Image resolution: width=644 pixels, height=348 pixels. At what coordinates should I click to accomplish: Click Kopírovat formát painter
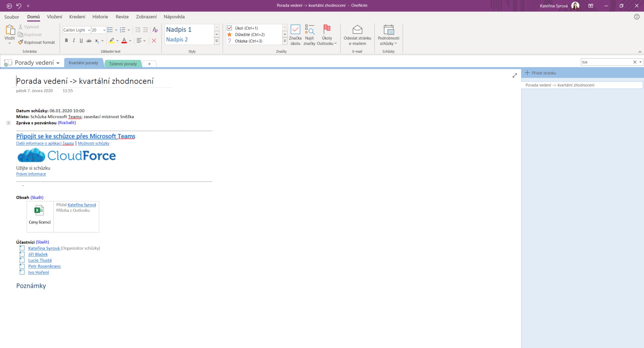[x=36, y=42]
